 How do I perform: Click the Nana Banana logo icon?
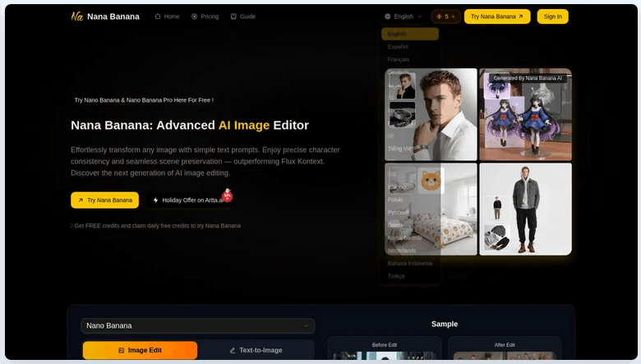click(x=77, y=16)
